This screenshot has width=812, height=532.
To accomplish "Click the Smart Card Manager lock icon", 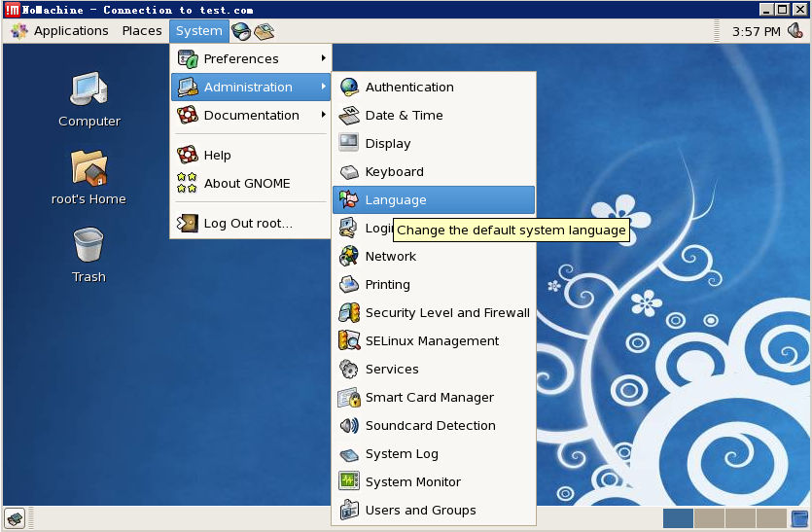I will tap(349, 398).
